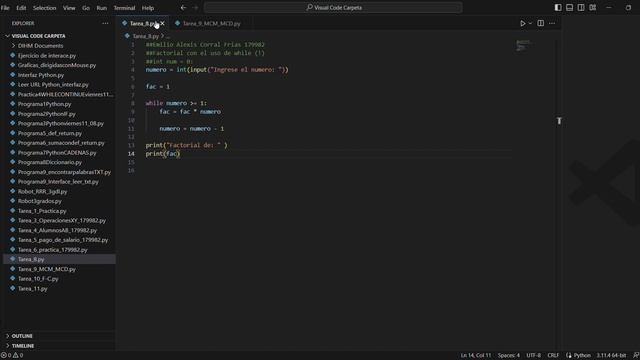Open errors and warnings status indicator
The height and width of the screenshot is (360, 640).
12,356
